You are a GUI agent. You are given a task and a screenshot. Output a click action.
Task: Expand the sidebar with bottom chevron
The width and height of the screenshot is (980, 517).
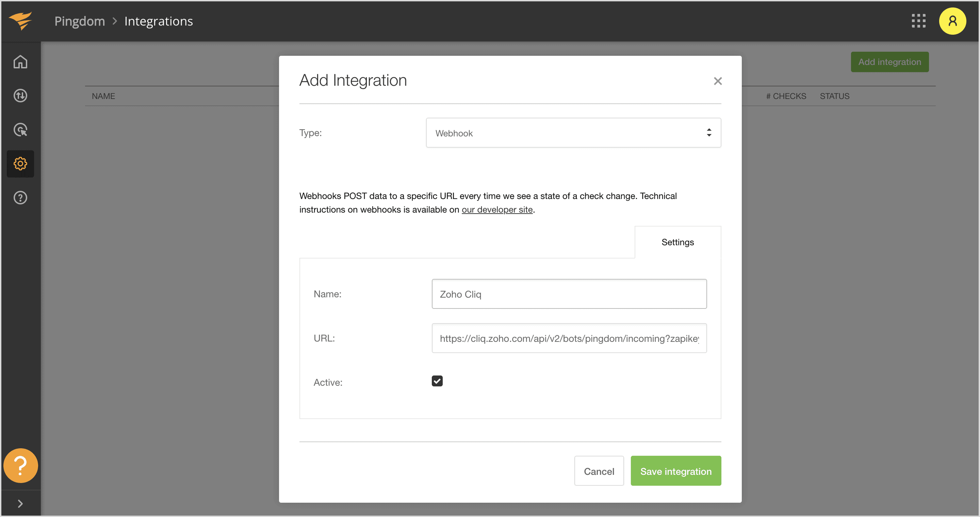pyautogui.click(x=20, y=504)
